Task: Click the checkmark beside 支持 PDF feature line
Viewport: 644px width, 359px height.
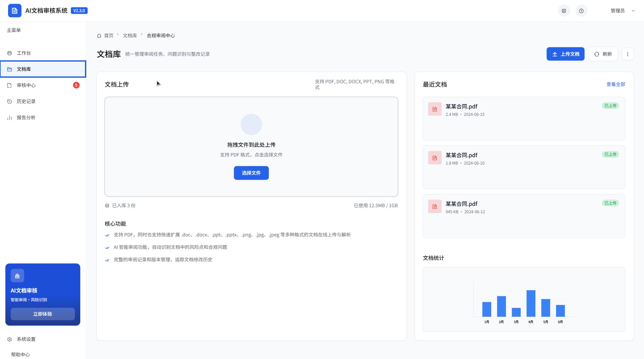Action: coord(107,235)
